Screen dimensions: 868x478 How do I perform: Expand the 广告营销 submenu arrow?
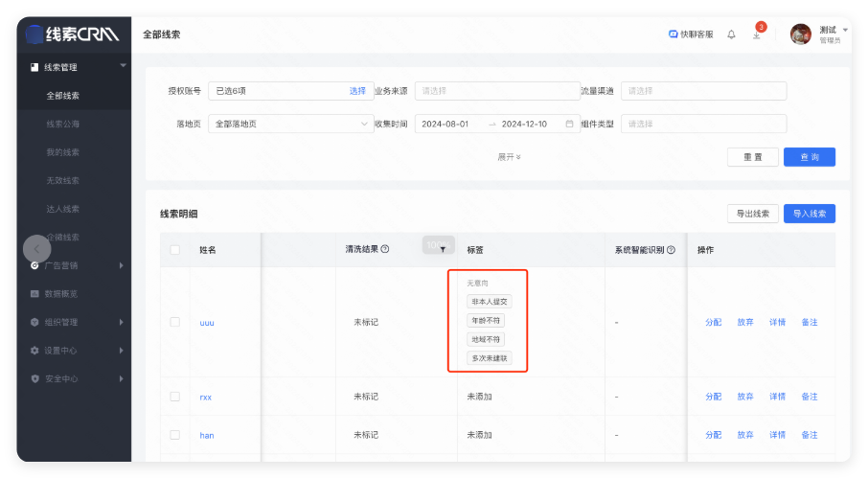(122, 265)
